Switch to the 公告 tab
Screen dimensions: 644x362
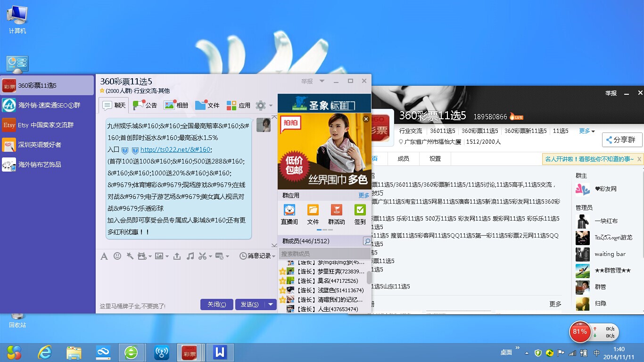click(145, 106)
